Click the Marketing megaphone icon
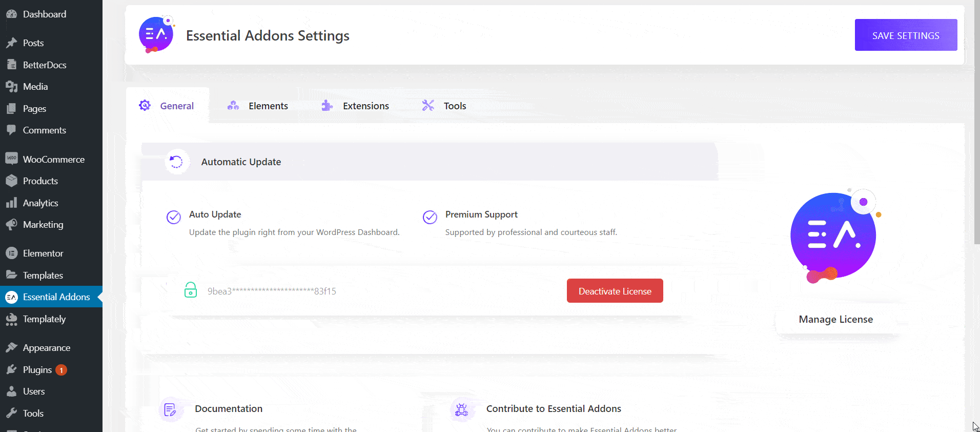 pyautogui.click(x=11, y=225)
